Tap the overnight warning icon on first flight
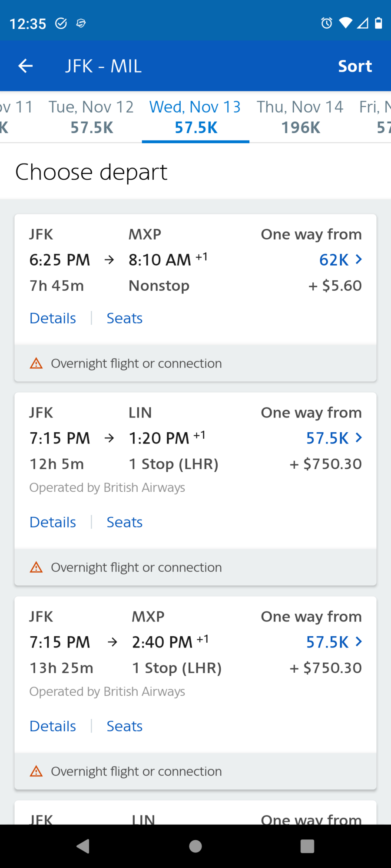391x868 pixels. click(36, 363)
